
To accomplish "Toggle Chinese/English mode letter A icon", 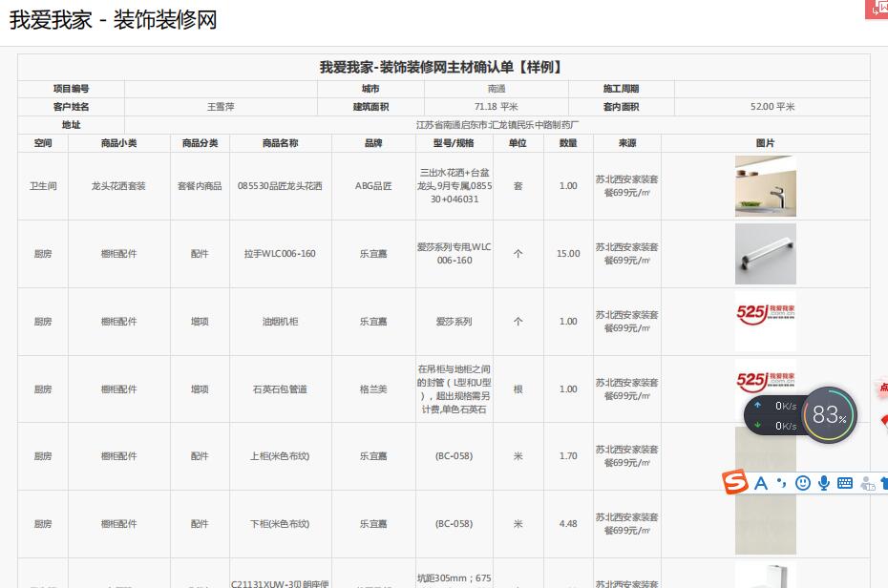I will pos(761,483).
